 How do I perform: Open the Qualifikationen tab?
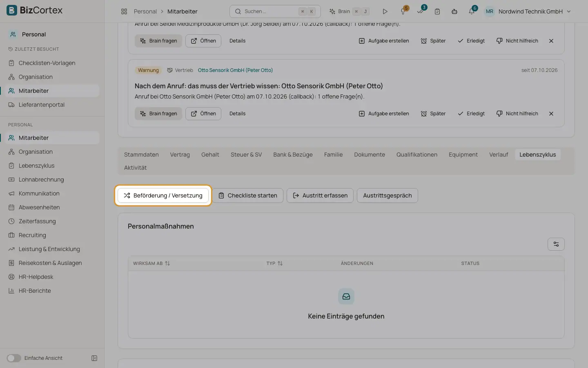click(416, 155)
